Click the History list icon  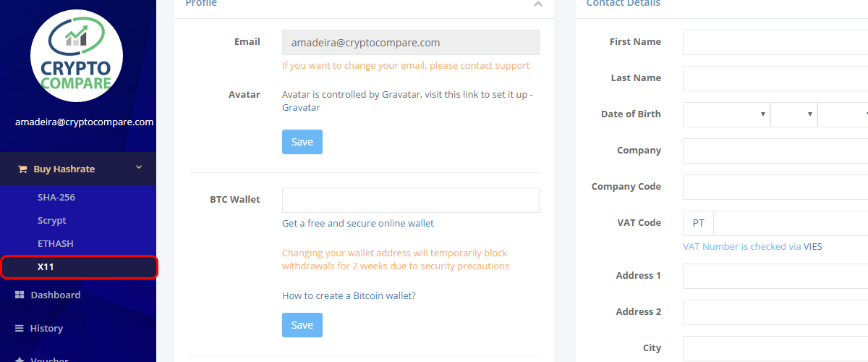20,329
